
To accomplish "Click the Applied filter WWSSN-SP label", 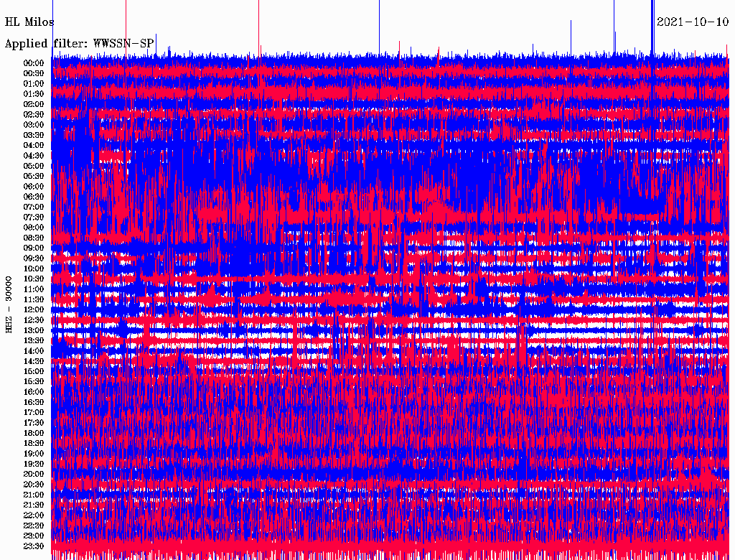I will [80, 44].
